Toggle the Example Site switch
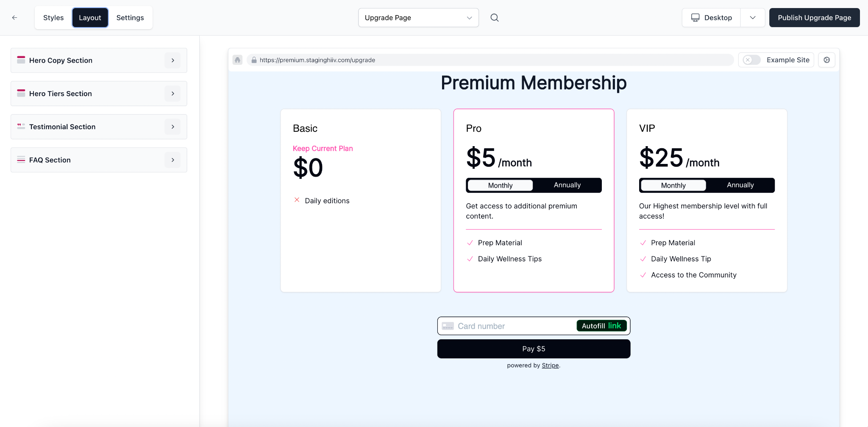The height and width of the screenshot is (427, 868). (751, 60)
